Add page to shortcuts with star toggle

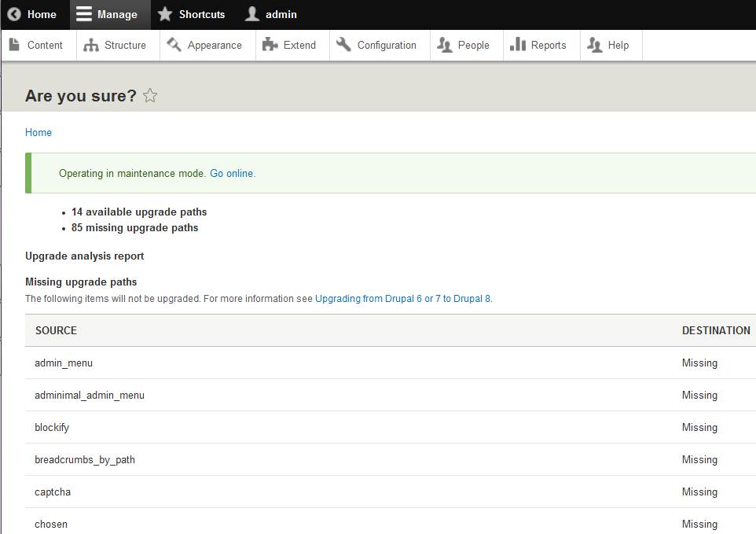pyautogui.click(x=150, y=95)
